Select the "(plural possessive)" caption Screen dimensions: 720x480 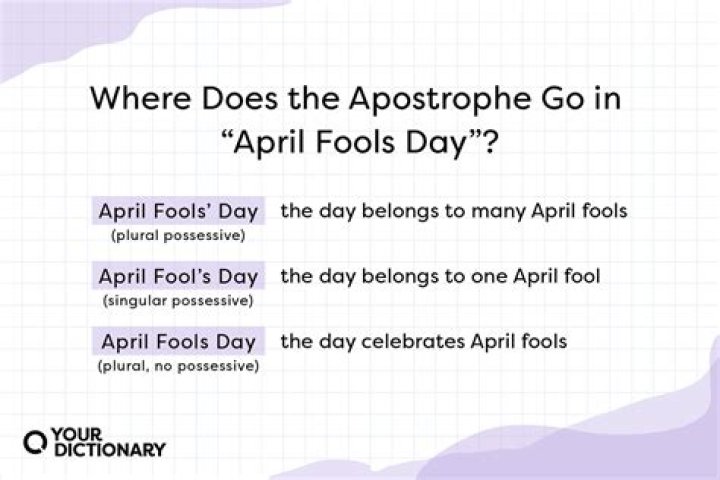[x=177, y=235]
